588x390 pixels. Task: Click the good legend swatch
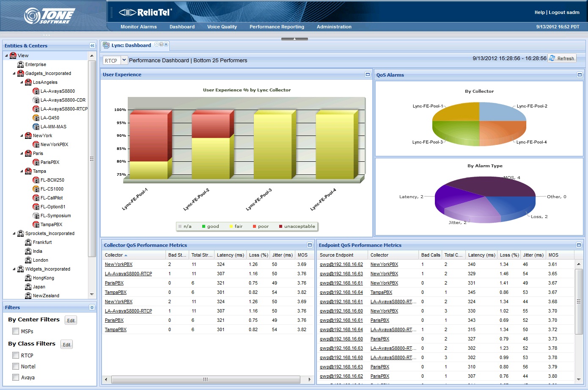coord(204,227)
